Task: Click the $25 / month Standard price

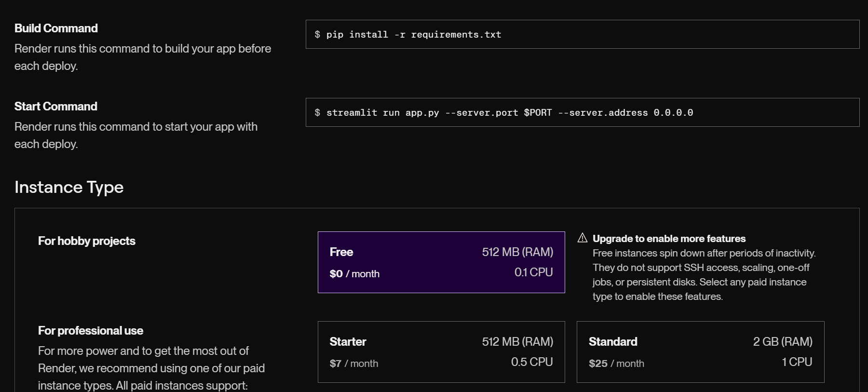Action: click(616, 364)
